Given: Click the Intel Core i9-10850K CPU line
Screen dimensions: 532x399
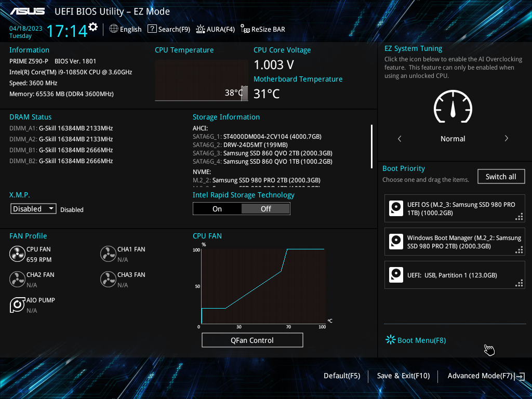Looking at the screenshot, I should (71, 72).
